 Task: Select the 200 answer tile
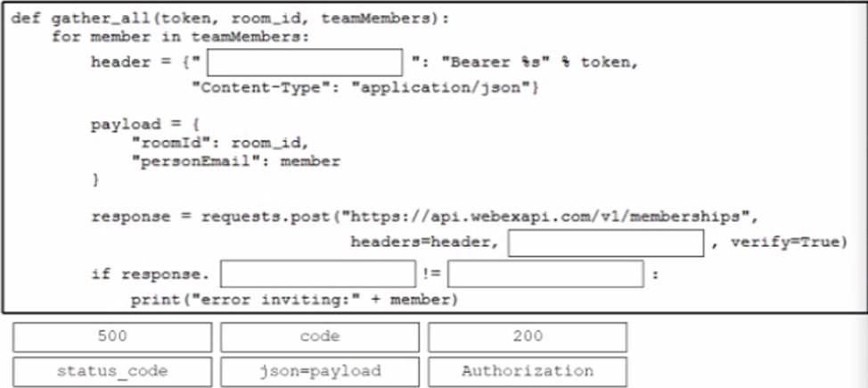(527, 337)
